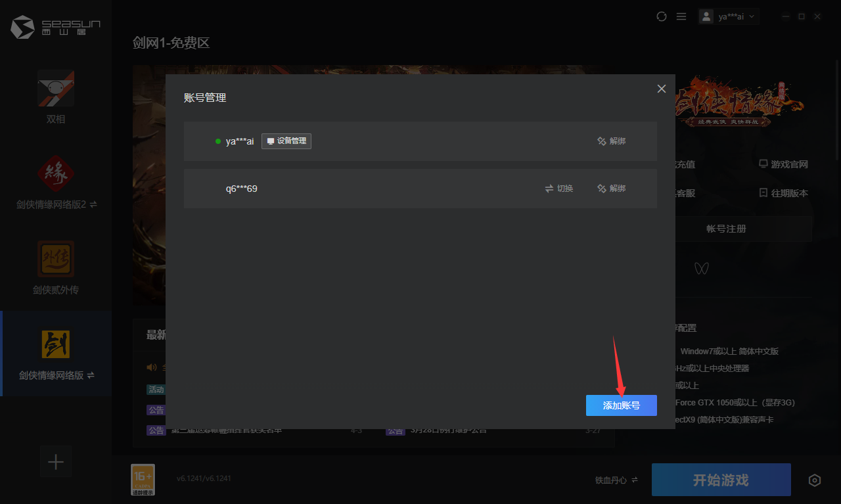
Task: Select the 剑侠情缘网络版 game icon
Action: pos(56,344)
